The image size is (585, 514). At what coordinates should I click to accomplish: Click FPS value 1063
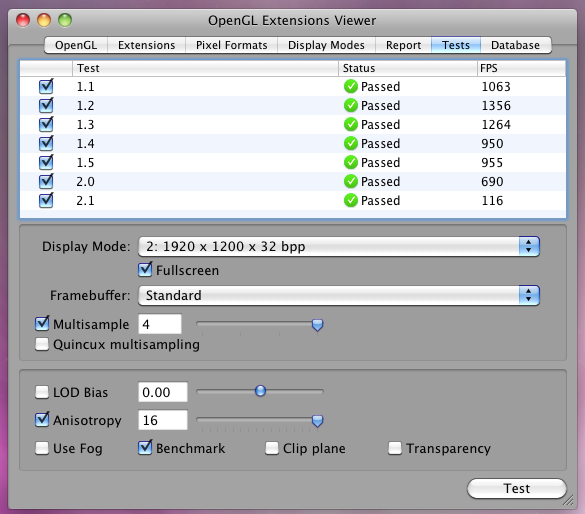pos(496,87)
